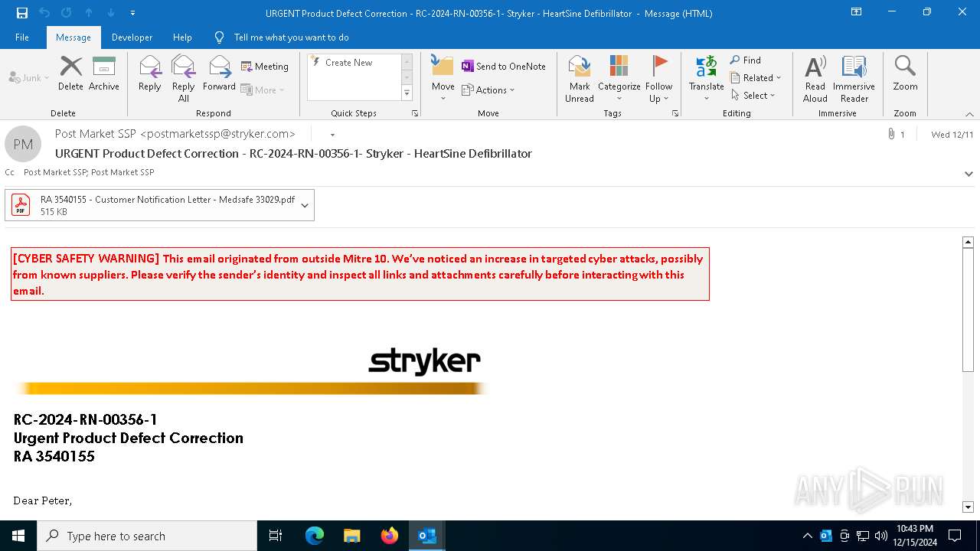This screenshot has width=980, height=551.
Task: Open the Actions dropdown
Action: coord(488,90)
